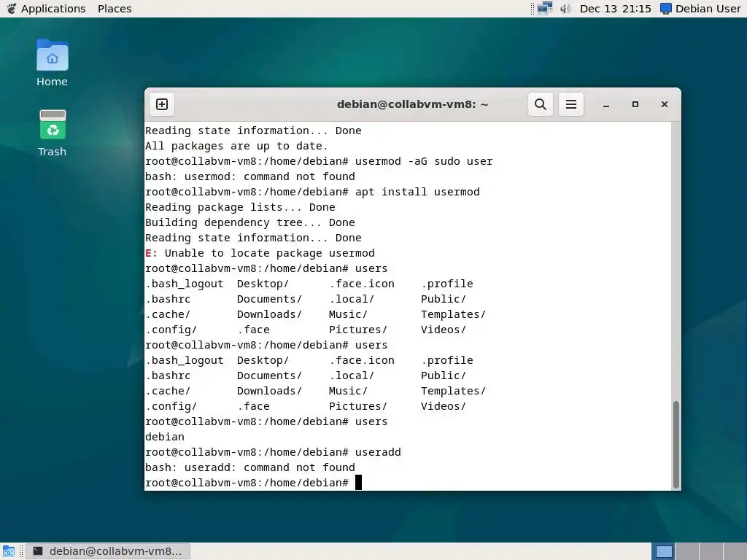The image size is (747, 560).
Task: Click the terminal title debian@collabvm-vm8: ~
Action: coord(413,104)
